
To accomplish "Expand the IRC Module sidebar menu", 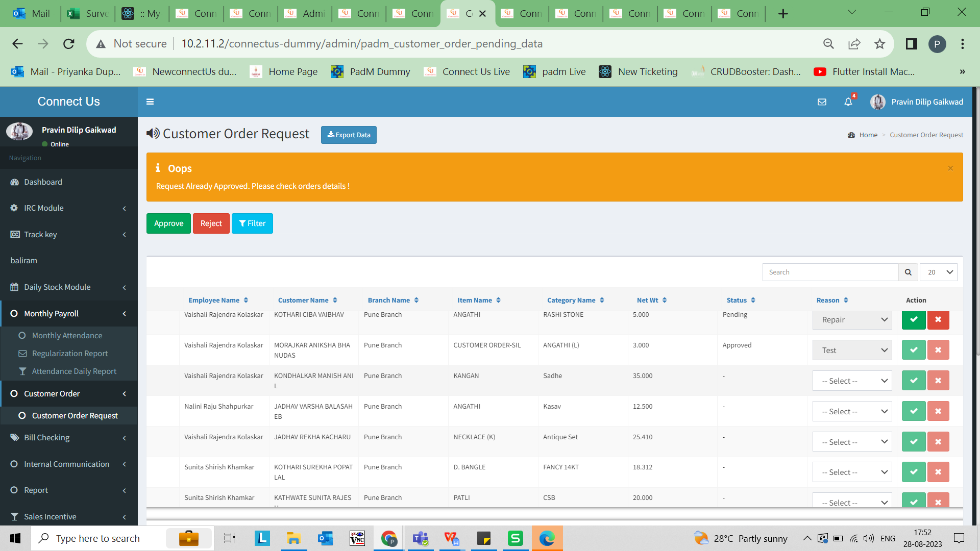I will coord(69,208).
